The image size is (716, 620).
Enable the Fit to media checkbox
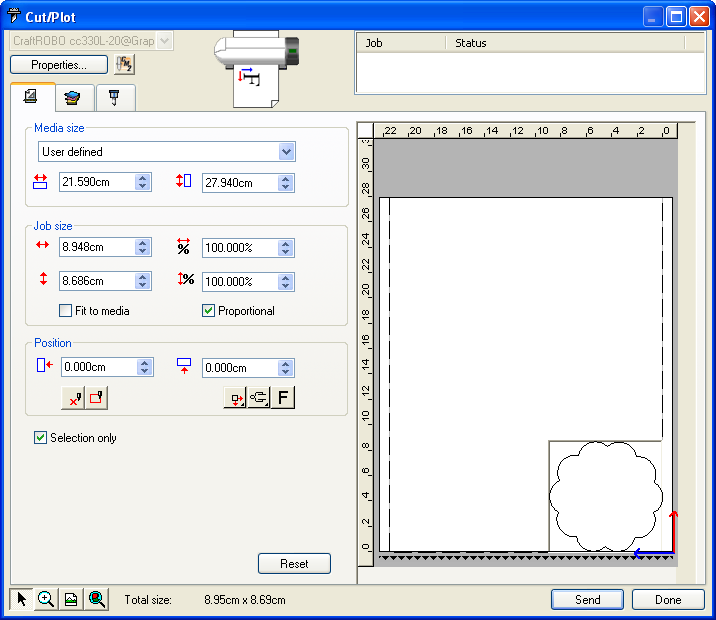click(x=66, y=311)
